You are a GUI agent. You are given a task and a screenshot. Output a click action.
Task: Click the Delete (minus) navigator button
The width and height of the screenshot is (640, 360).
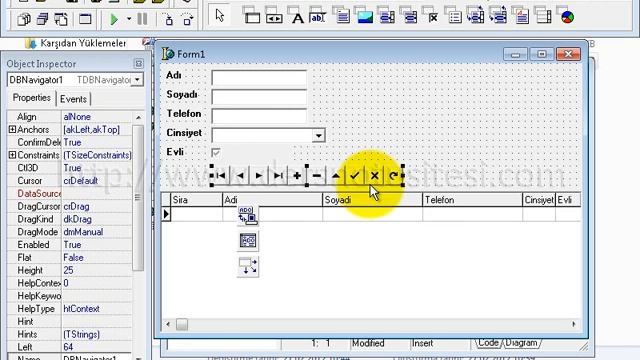(x=316, y=176)
